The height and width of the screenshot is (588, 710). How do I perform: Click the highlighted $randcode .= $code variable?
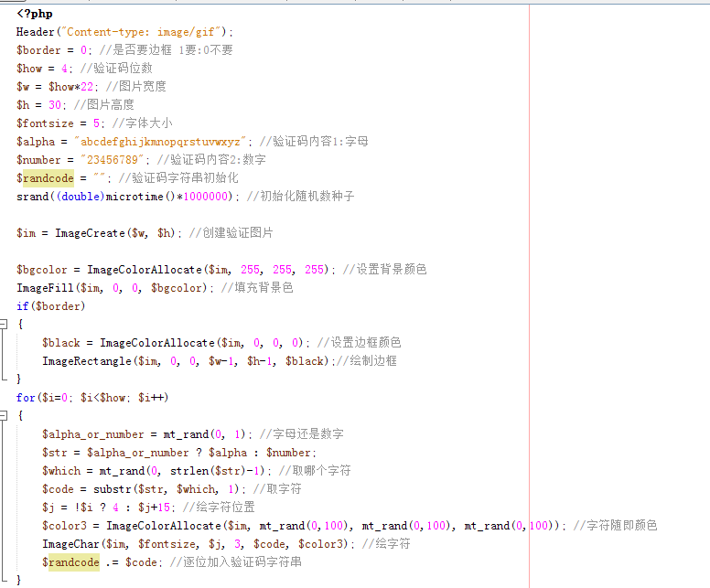coord(74,562)
